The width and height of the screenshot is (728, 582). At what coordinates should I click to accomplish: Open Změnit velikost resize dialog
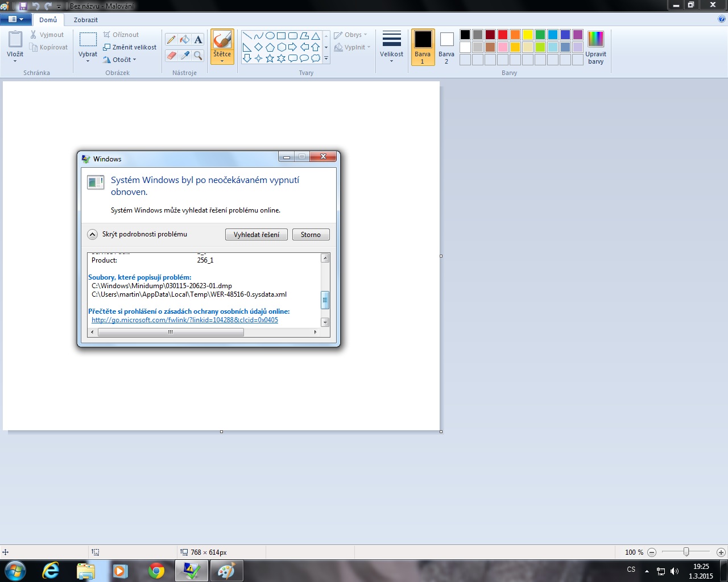[130, 47]
